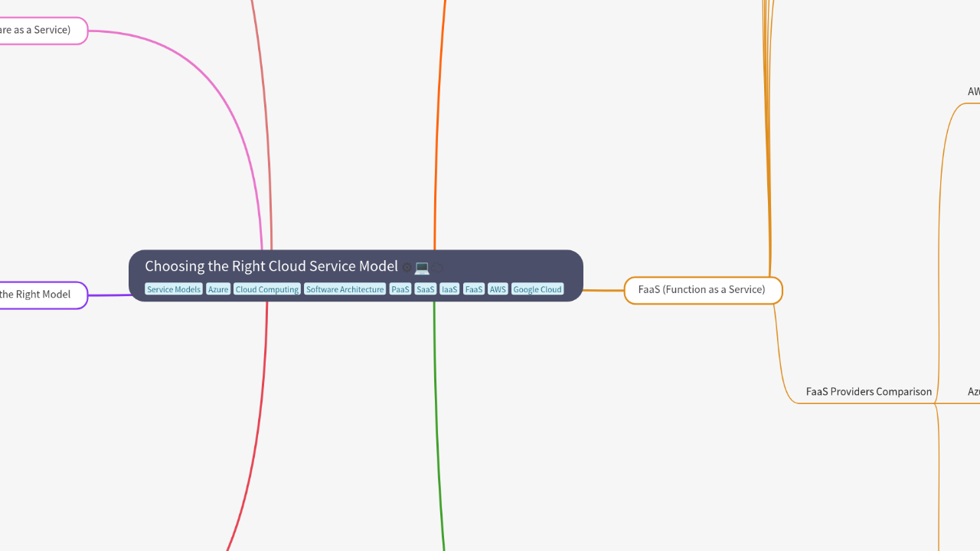The height and width of the screenshot is (551, 980).
Task: Select the 'SaaS' tag
Action: (426, 289)
